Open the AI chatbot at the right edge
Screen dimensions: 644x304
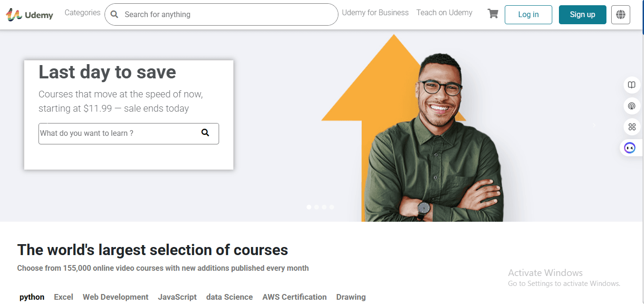coord(631,148)
